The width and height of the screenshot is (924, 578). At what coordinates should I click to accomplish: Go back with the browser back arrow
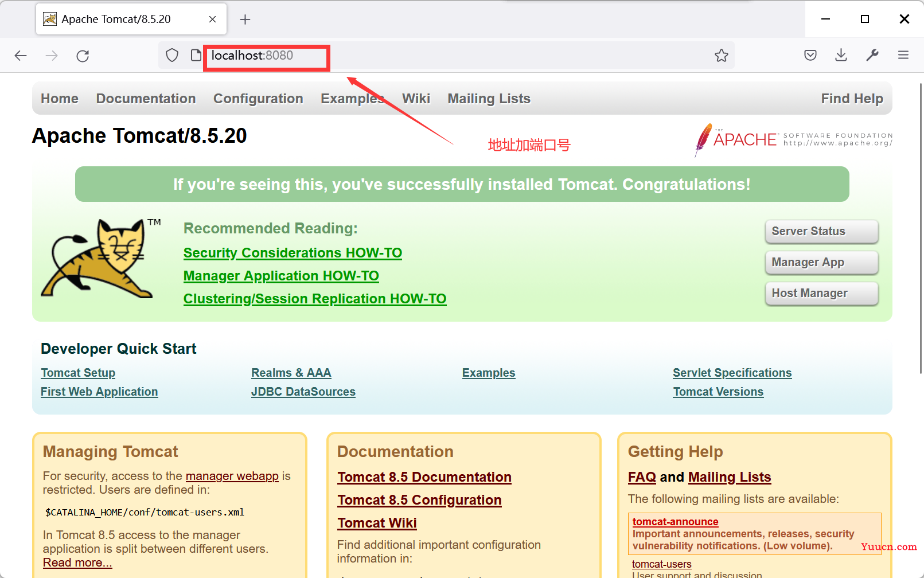(x=21, y=56)
